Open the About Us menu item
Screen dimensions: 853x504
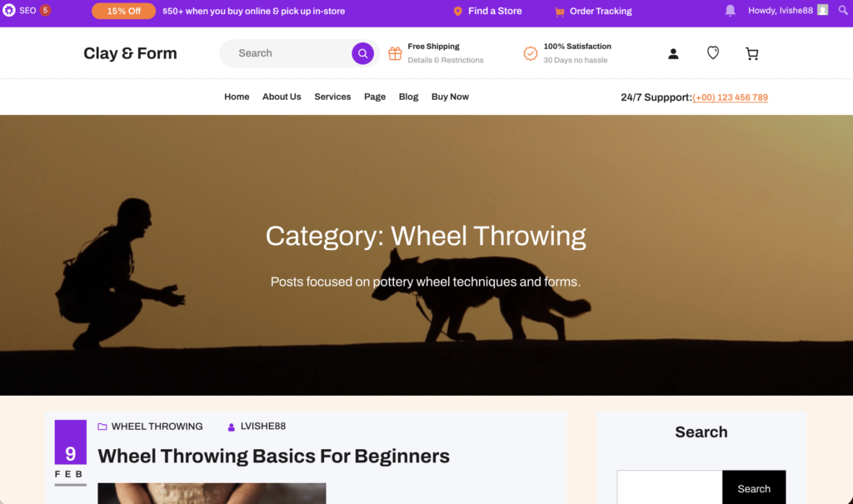(282, 97)
